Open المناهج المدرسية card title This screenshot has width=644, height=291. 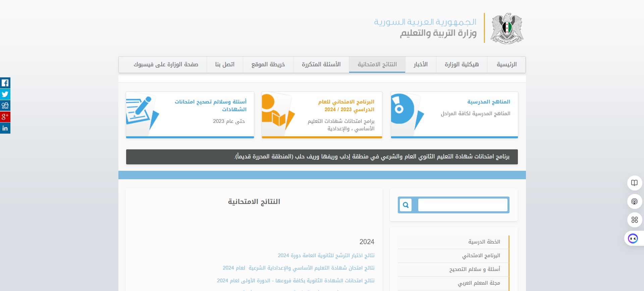point(489,102)
